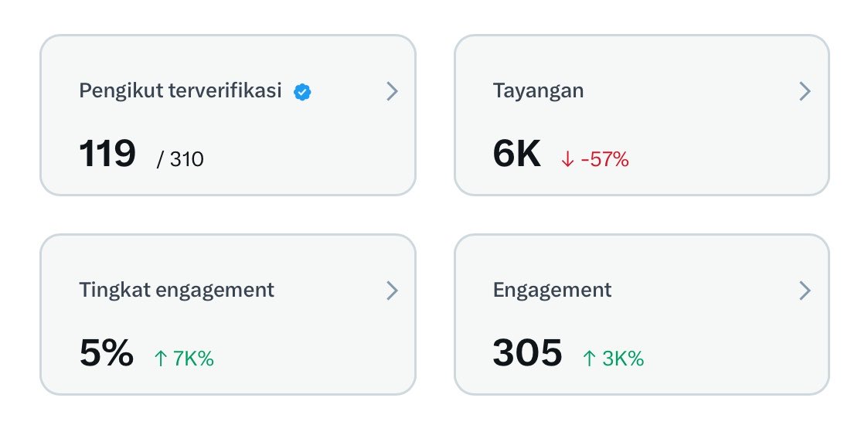Click the 119 verified followers count
Viewport: 868px width, 425px height.
point(107,154)
